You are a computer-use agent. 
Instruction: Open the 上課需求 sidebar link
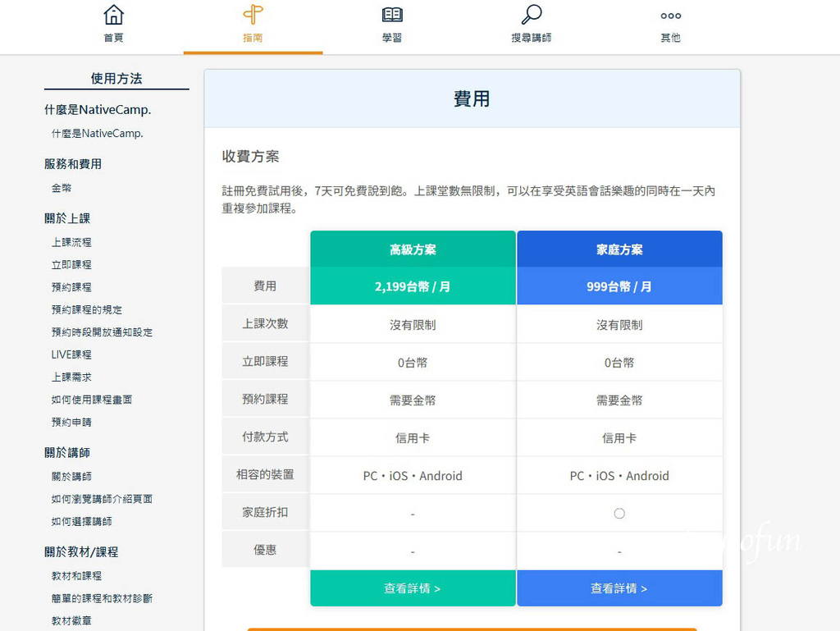pyautogui.click(x=71, y=377)
